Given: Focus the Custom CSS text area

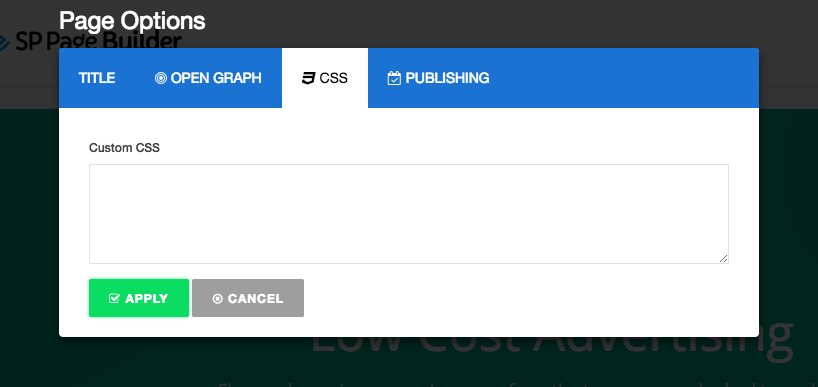Looking at the screenshot, I should pos(408,214).
